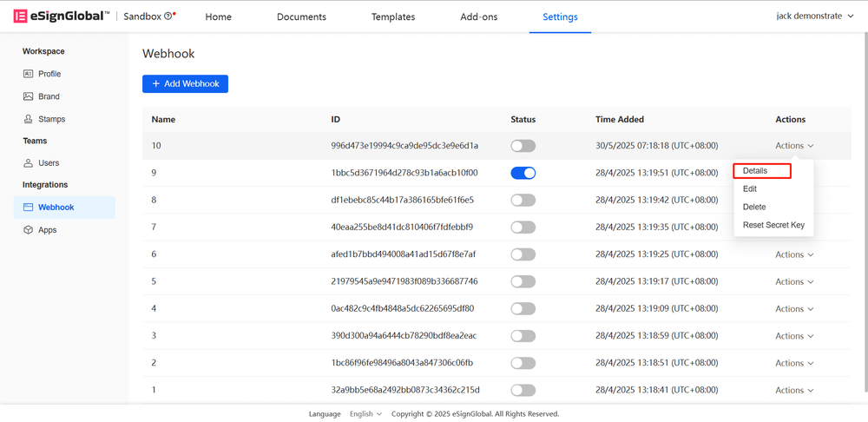
Task: Click the Sandbox help question mark icon
Action: click(168, 16)
